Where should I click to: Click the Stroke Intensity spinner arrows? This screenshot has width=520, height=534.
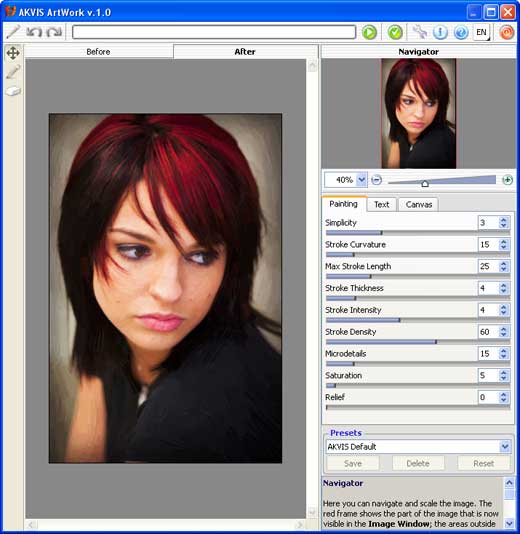click(503, 310)
